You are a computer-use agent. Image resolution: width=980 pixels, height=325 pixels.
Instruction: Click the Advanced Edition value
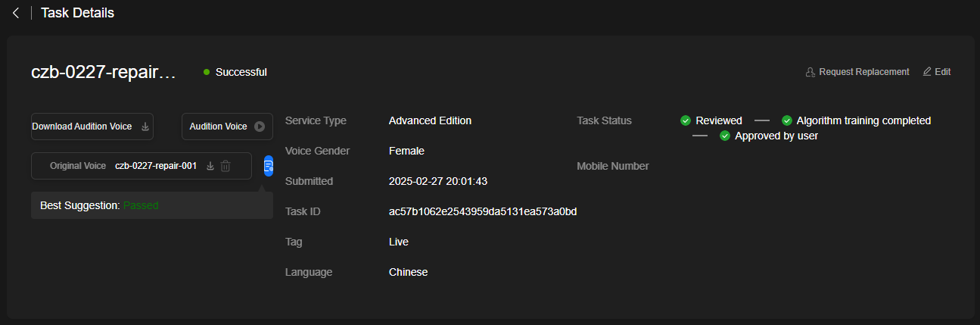point(430,120)
